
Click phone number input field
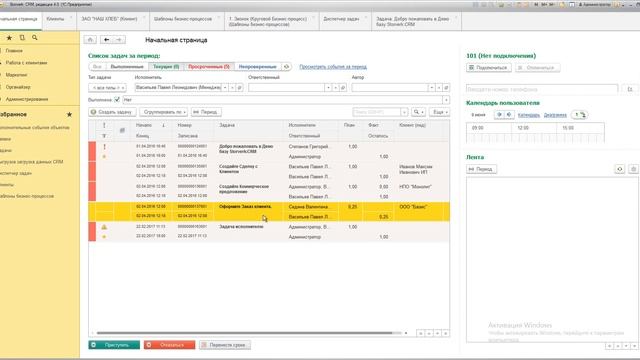pyautogui.click(x=542, y=89)
